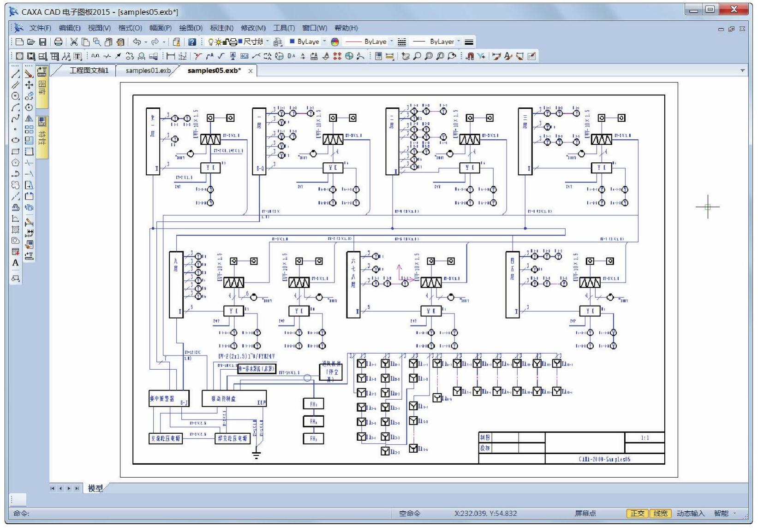Click the Undo arrow icon
Image resolution: width=758 pixels, height=532 pixels.
tap(137, 42)
